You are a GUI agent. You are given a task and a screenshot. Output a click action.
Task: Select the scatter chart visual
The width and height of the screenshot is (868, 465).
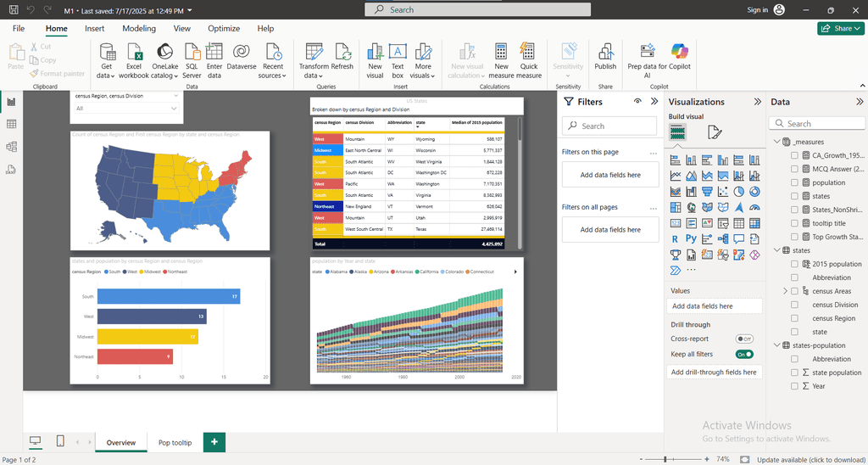tap(722, 192)
